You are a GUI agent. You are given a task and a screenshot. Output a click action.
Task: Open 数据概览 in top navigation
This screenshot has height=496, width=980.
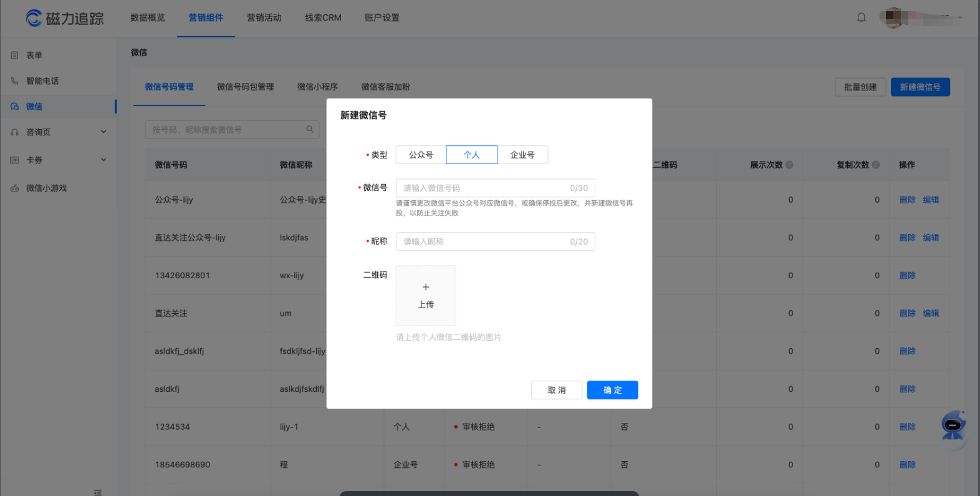tap(148, 17)
